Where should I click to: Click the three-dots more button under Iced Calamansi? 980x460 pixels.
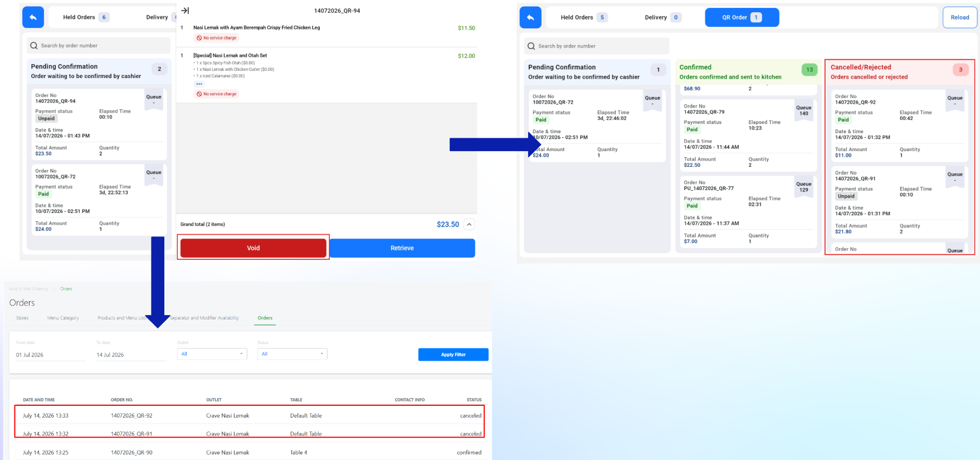(x=199, y=84)
